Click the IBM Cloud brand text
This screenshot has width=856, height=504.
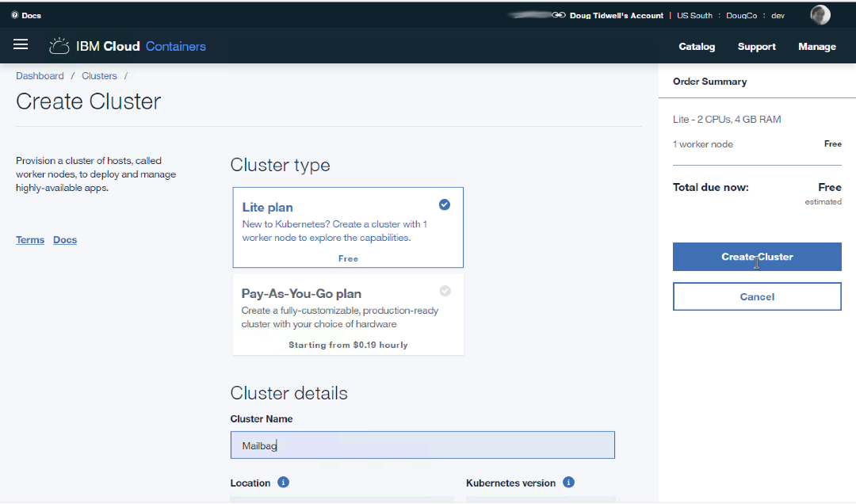point(108,47)
